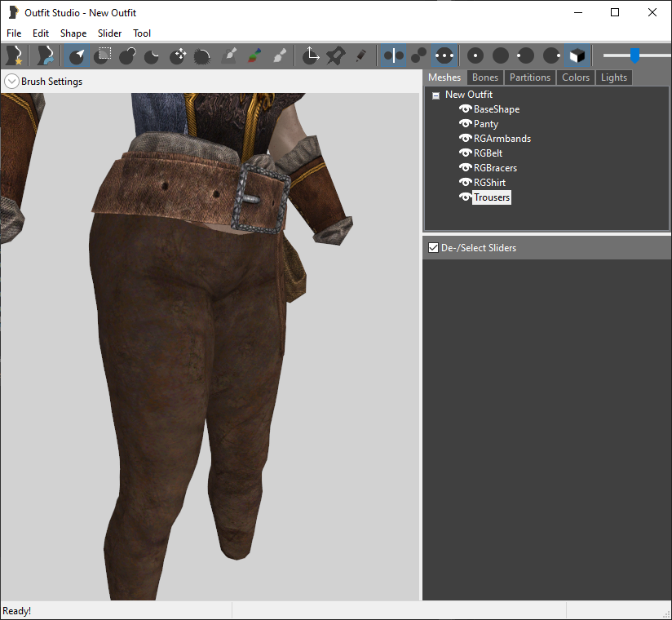This screenshot has height=620, width=672.
Task: Adjust the field of view slider
Action: (x=634, y=55)
